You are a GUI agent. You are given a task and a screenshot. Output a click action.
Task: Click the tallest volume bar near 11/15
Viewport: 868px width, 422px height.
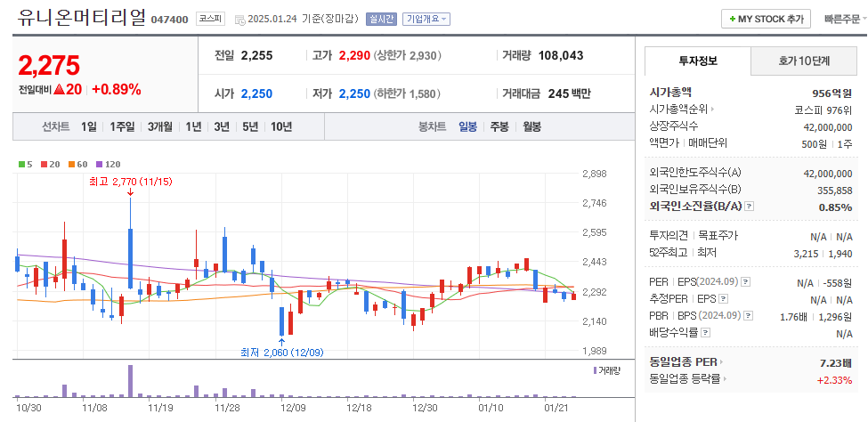[131, 381]
